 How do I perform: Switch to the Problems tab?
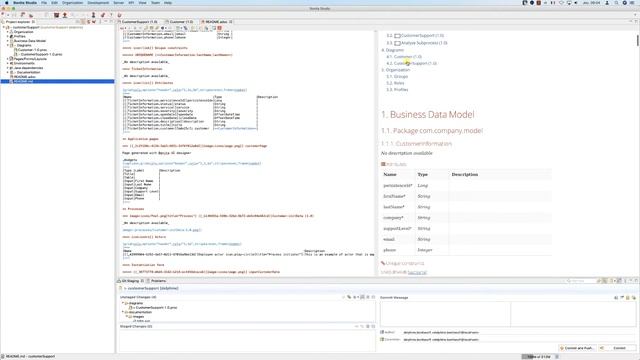pyautogui.click(x=158, y=281)
